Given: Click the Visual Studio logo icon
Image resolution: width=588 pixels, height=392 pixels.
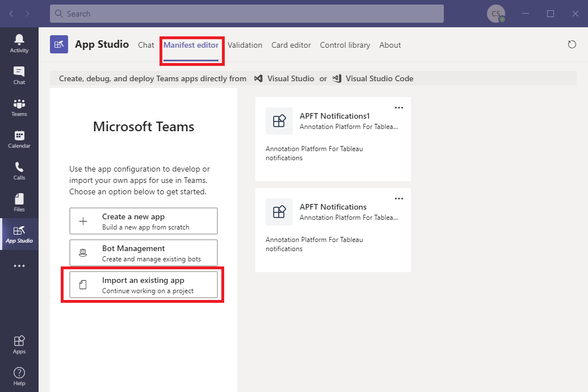Looking at the screenshot, I should coord(258,78).
